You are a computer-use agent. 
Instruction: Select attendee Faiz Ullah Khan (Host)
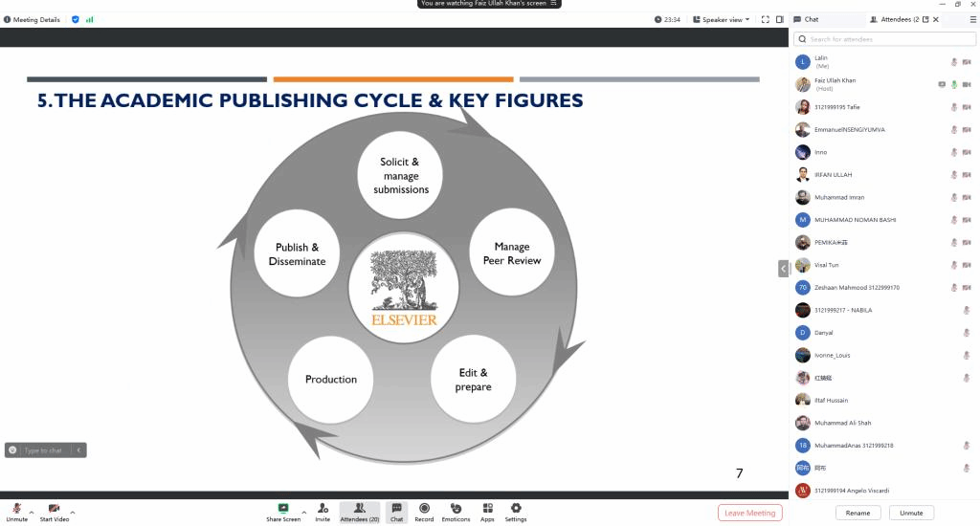[x=883, y=84]
